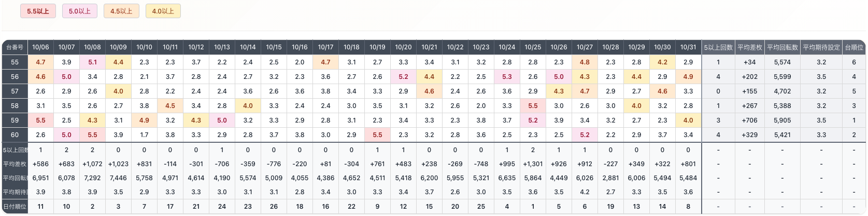Image resolution: width=868 pixels, height=216 pixels.
Task: Click machine 59's cell for 10/06
Action: (x=40, y=120)
